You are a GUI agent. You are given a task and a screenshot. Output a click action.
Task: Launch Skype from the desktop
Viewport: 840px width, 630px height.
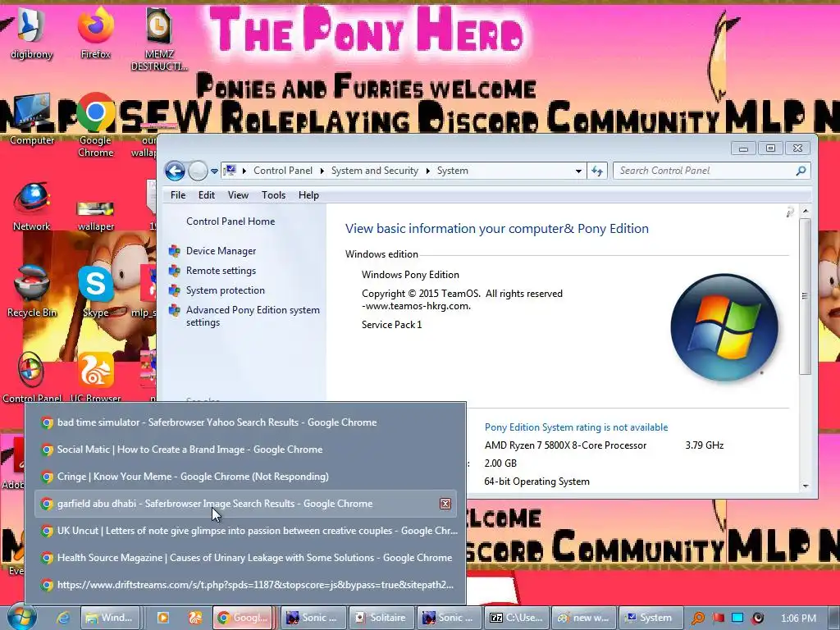tap(95, 292)
